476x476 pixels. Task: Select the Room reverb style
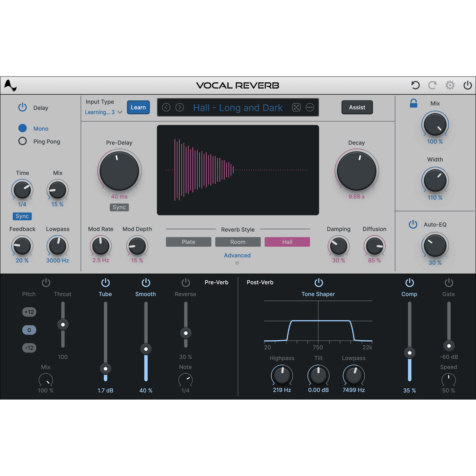[x=238, y=242]
